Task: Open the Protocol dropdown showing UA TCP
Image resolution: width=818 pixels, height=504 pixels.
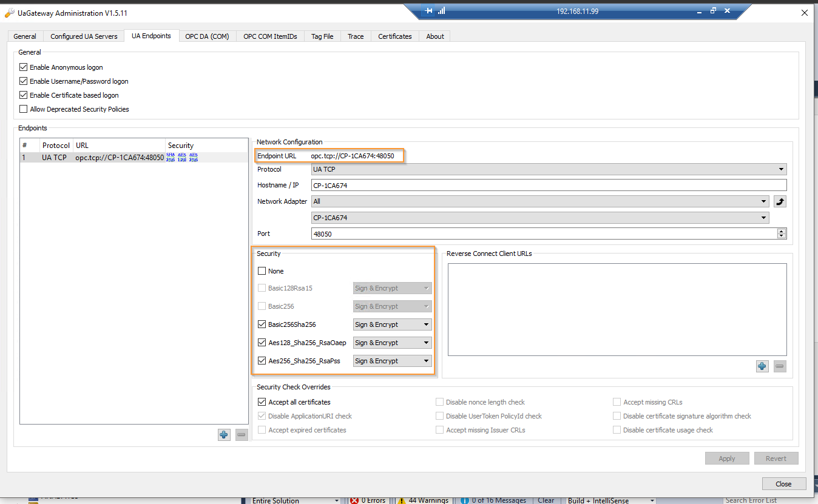Action: point(549,169)
